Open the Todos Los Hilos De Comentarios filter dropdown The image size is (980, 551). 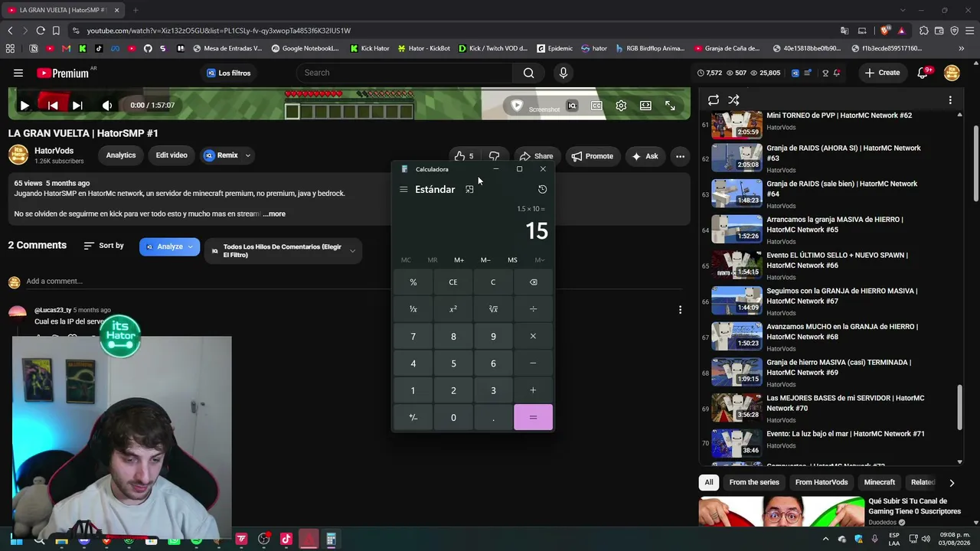pos(283,251)
